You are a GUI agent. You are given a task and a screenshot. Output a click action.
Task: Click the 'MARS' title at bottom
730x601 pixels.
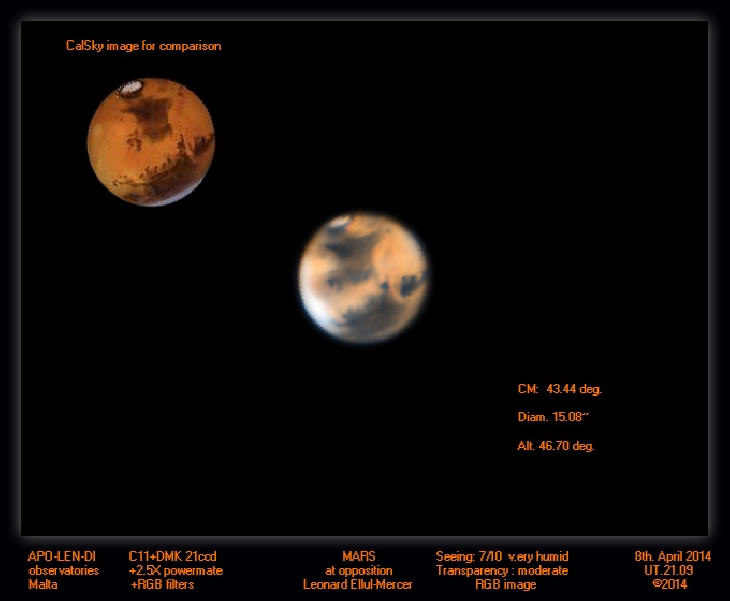click(358, 556)
